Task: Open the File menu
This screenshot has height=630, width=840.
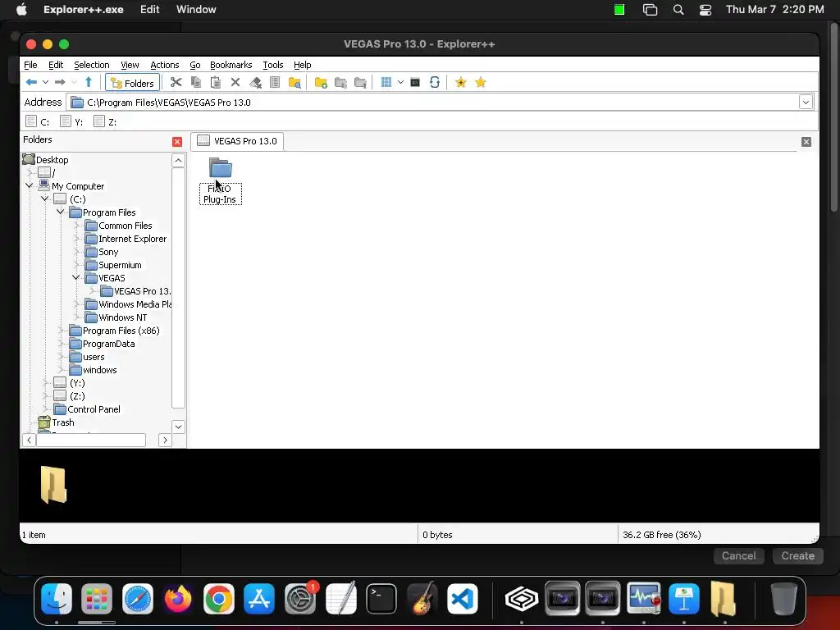Action: 30,65
